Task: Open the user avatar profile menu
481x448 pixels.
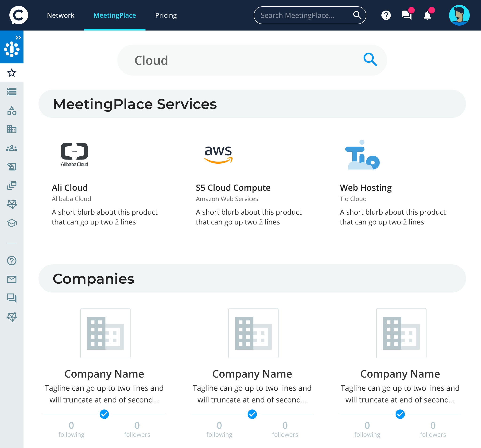Action: coord(459,15)
